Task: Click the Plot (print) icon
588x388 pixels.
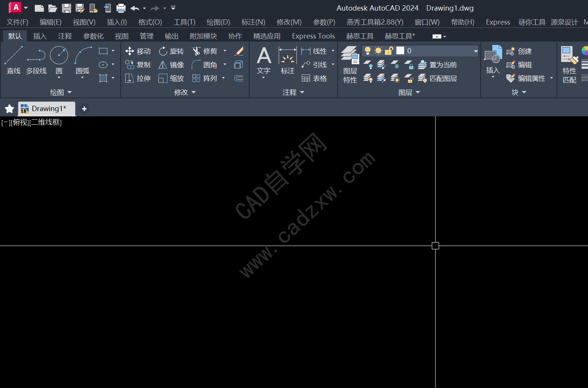Action: click(x=121, y=8)
